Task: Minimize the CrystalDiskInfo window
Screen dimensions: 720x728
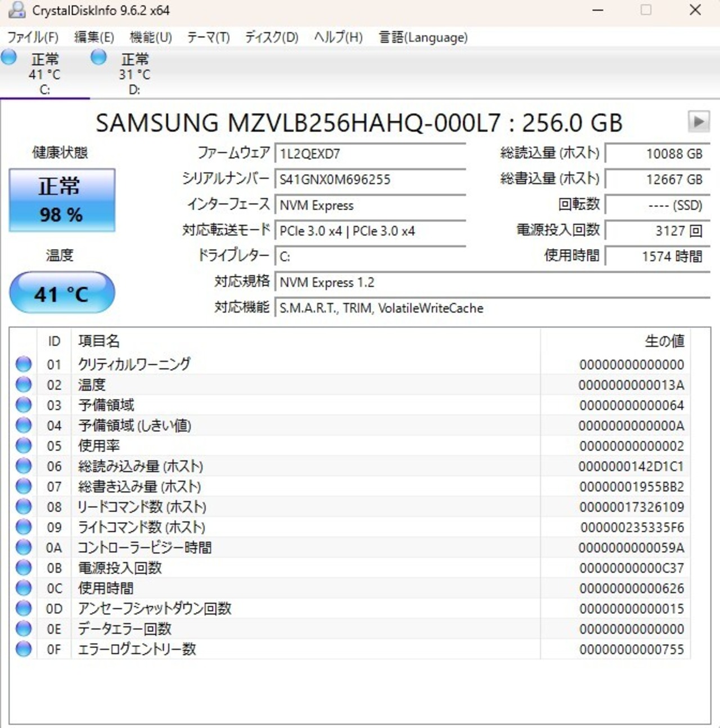Action: coord(598,10)
